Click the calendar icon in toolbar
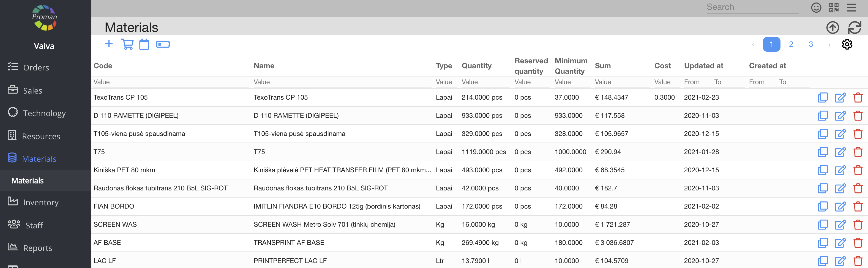The height and width of the screenshot is (268, 868). point(144,45)
